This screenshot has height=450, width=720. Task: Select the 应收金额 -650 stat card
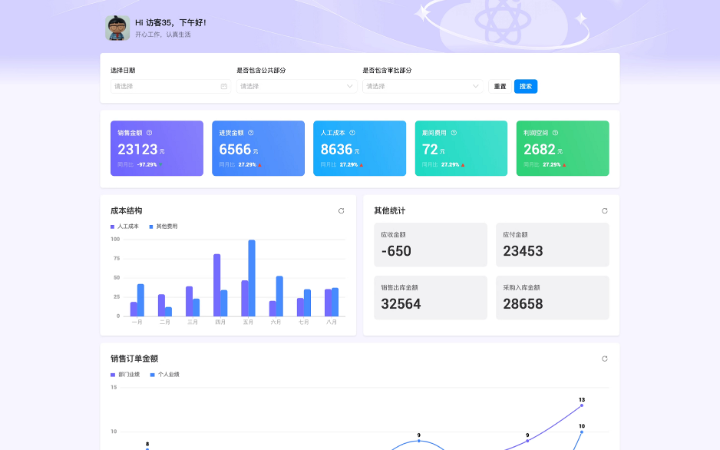coord(430,245)
